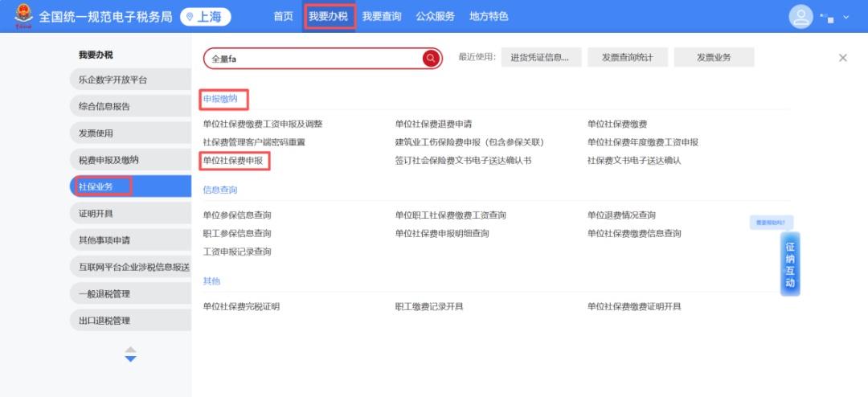The height and width of the screenshot is (397, 868).
Task: Go to the 首页 tab
Action: (x=283, y=17)
